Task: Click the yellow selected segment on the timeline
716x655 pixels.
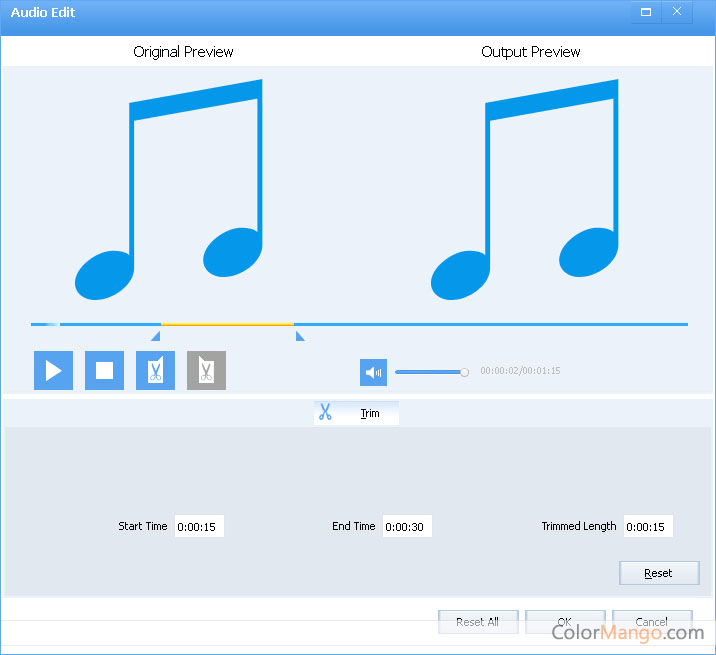Action: pyautogui.click(x=227, y=324)
